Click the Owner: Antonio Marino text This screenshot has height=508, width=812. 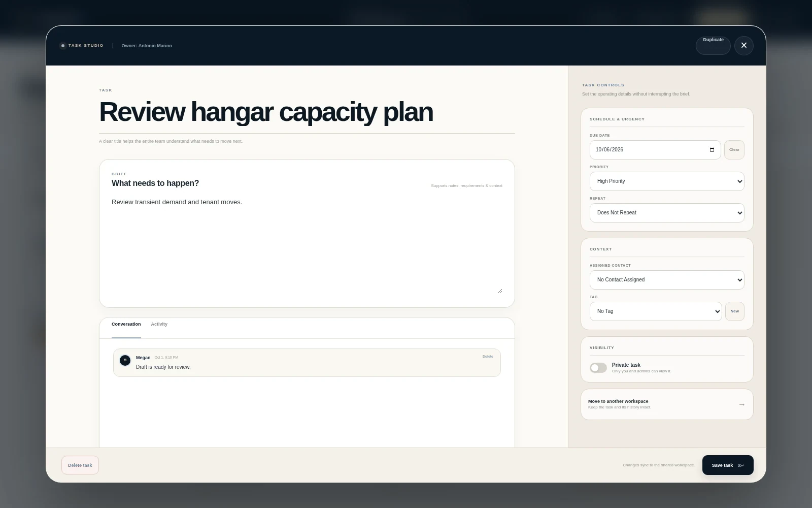147,46
